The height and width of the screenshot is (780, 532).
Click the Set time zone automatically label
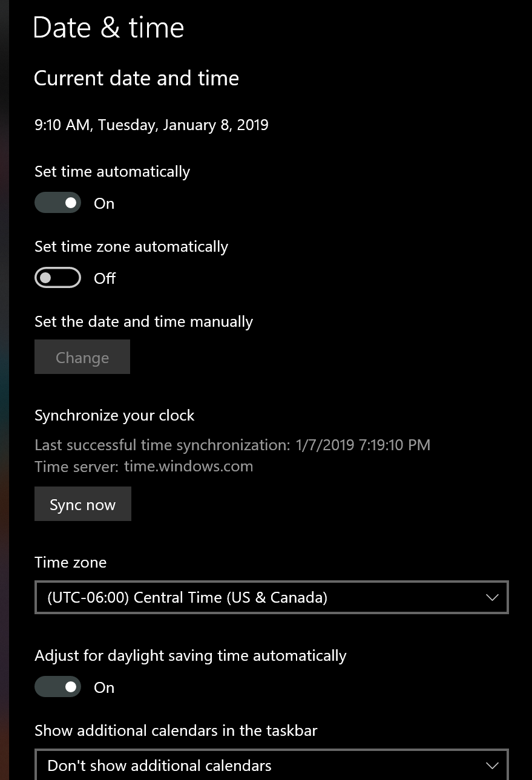tap(131, 247)
